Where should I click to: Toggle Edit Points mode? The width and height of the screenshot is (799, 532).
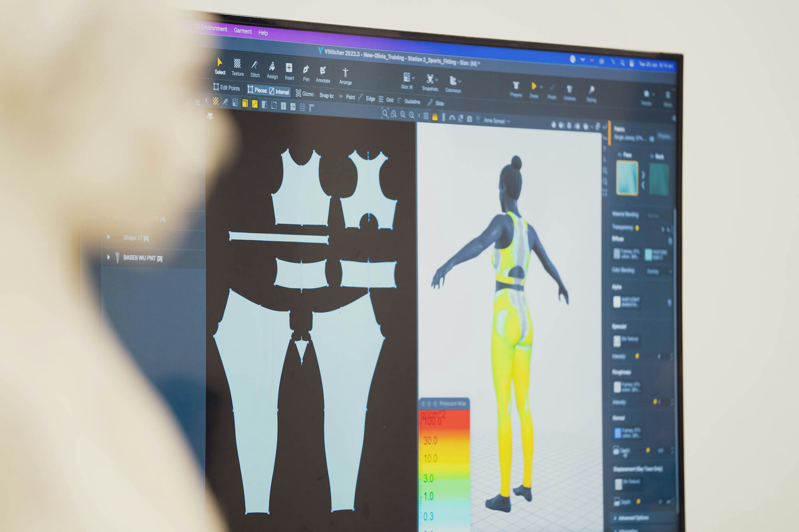pyautogui.click(x=227, y=88)
